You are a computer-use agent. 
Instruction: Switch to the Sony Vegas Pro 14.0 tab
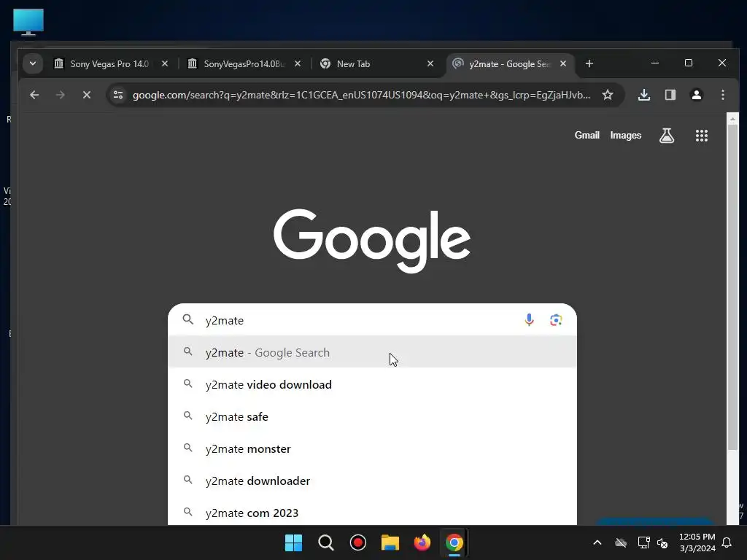pos(111,64)
